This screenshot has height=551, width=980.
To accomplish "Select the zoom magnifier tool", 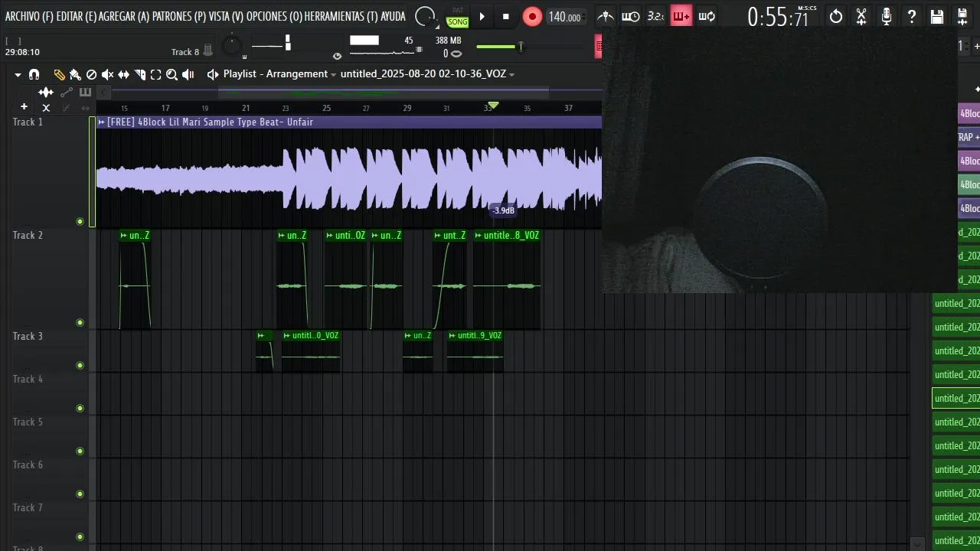I will (x=171, y=74).
